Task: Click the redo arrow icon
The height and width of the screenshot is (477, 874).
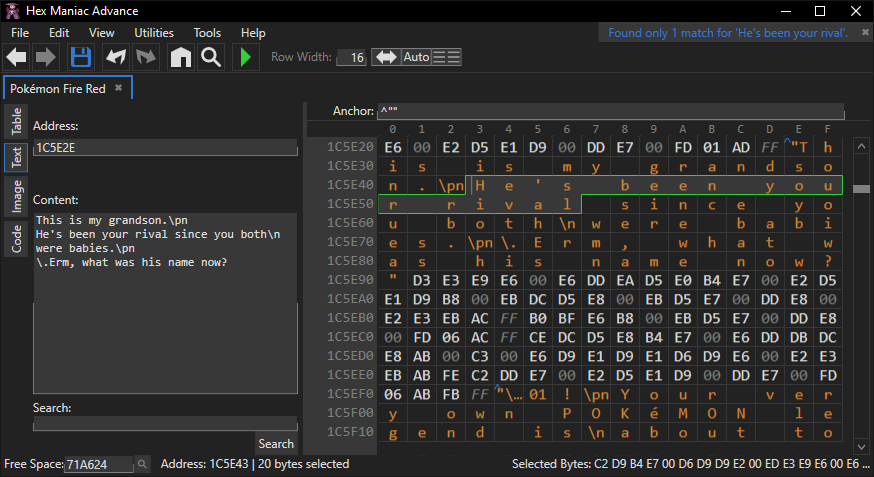Action: [x=147, y=57]
